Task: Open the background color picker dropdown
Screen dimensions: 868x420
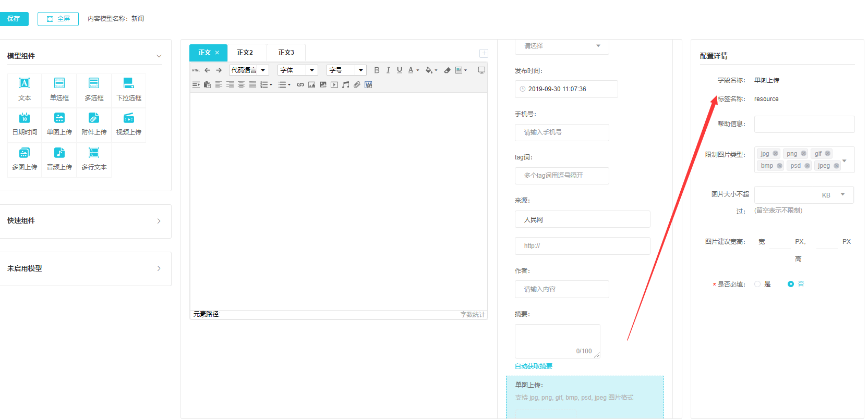Action: pyautogui.click(x=436, y=70)
